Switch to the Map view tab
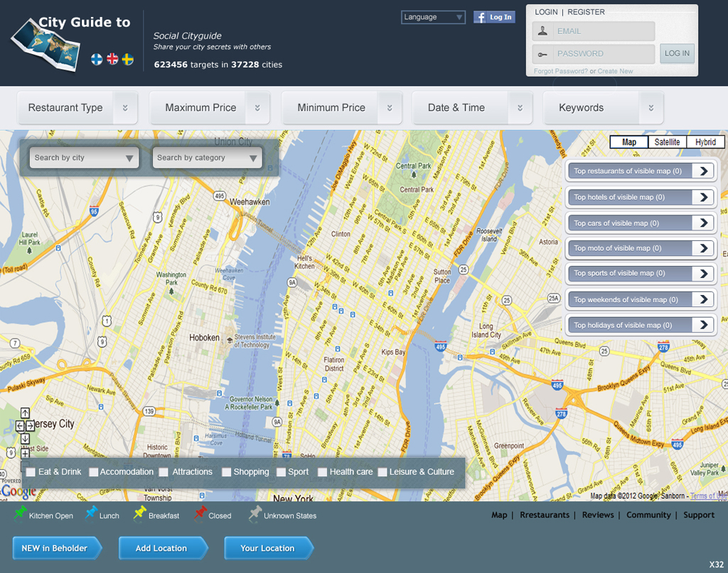The image size is (728, 573). click(628, 142)
